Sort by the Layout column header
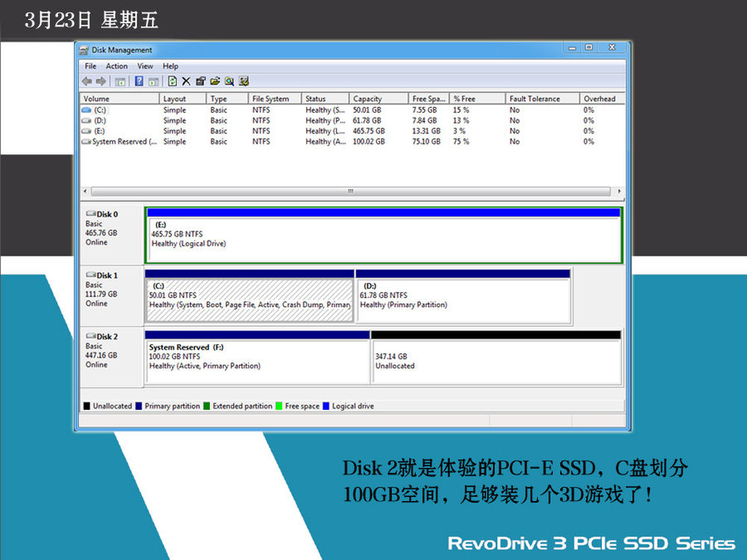 coord(182,99)
